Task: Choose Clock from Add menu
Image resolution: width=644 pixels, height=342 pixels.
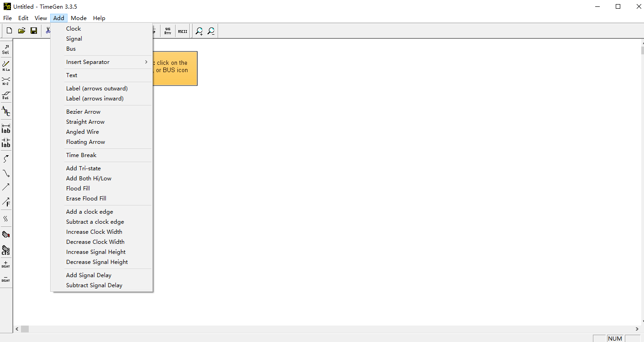Action: tap(102, 29)
